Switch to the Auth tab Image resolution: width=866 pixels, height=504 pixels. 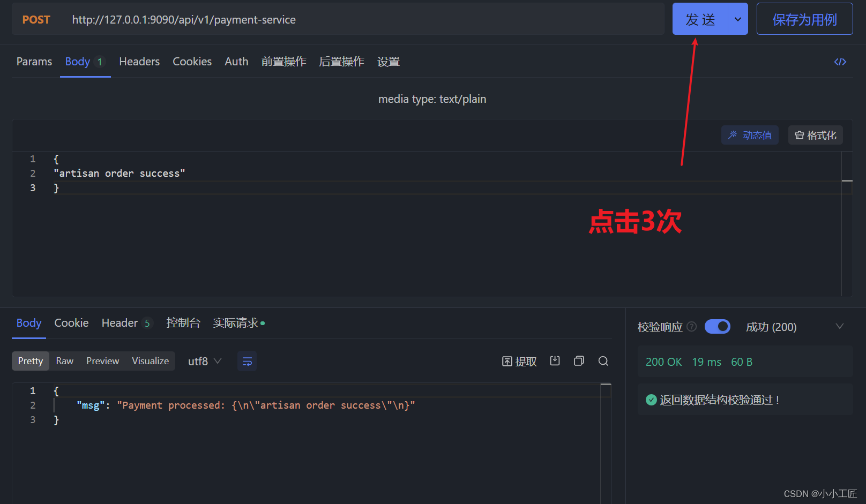(x=236, y=62)
